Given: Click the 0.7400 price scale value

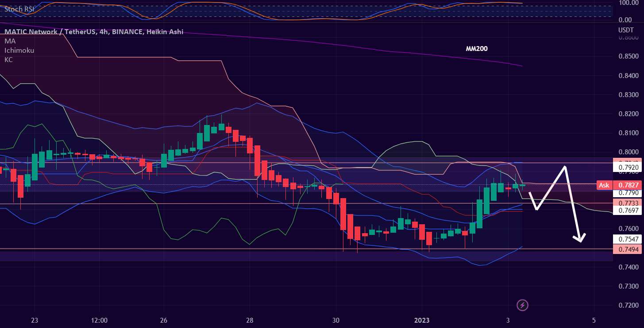Looking at the screenshot, I should point(628,267).
